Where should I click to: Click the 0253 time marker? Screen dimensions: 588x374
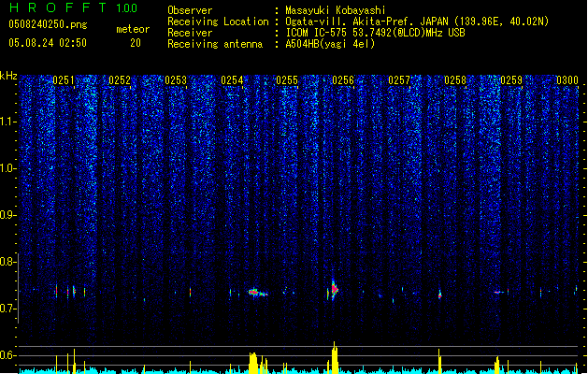[176, 80]
